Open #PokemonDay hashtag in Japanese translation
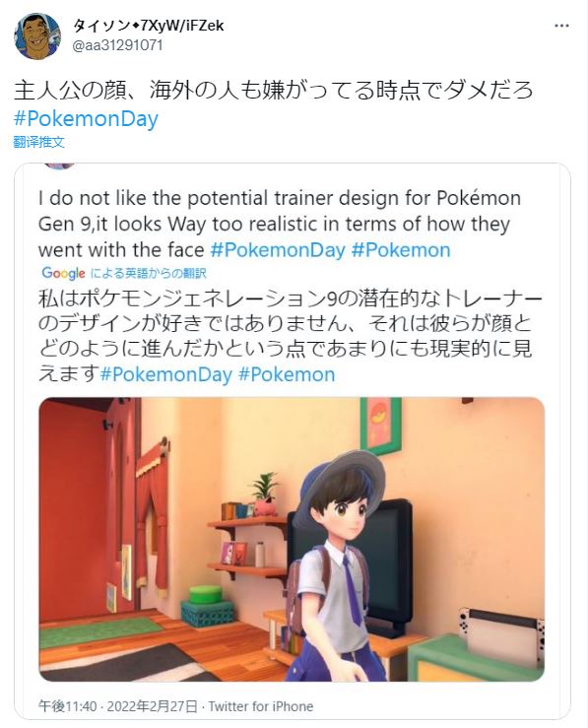Viewport: 588px width, 728px height. pyautogui.click(x=165, y=374)
